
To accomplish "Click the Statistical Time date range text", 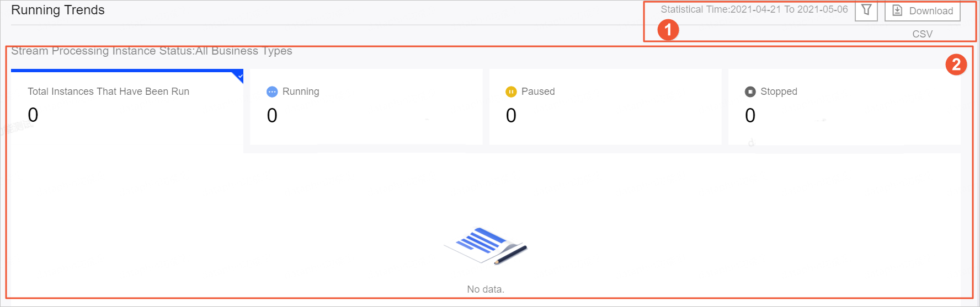I will click(754, 9).
